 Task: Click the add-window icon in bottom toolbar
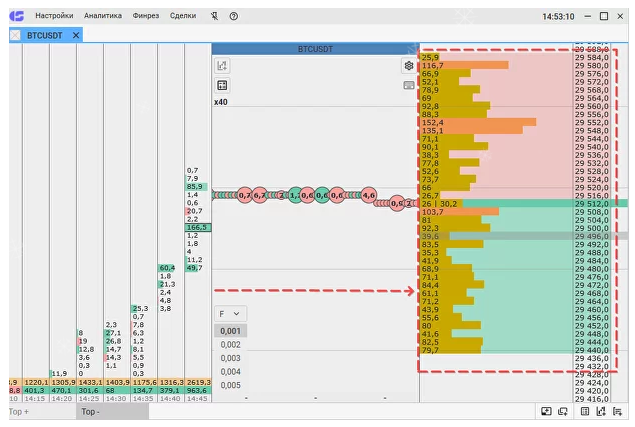[x=563, y=412]
